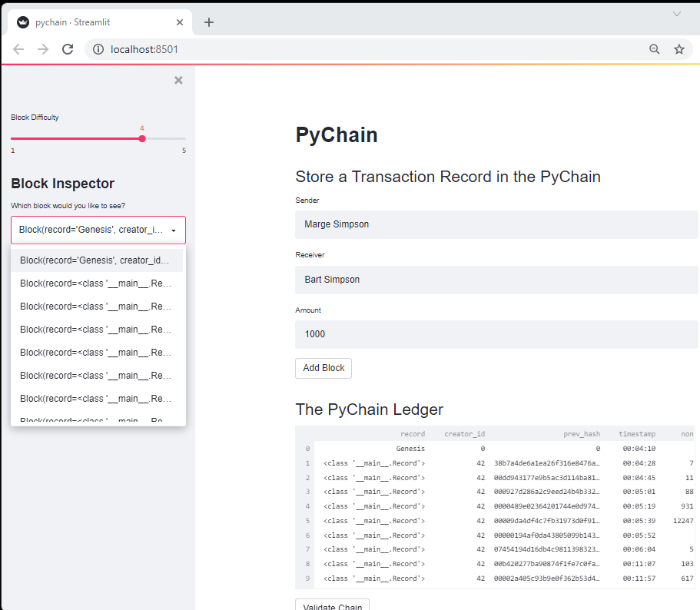
Task: Click the Amount field showing 1000
Action: (497, 333)
